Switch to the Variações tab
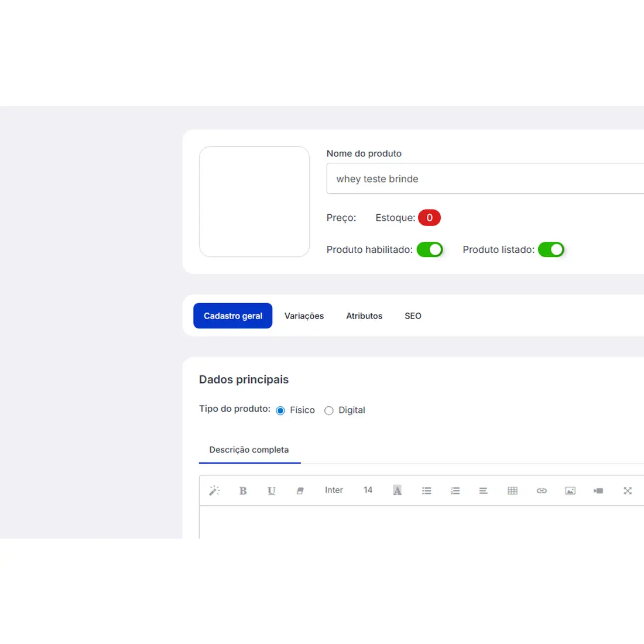Viewport: 644px width, 644px height. pyautogui.click(x=304, y=316)
